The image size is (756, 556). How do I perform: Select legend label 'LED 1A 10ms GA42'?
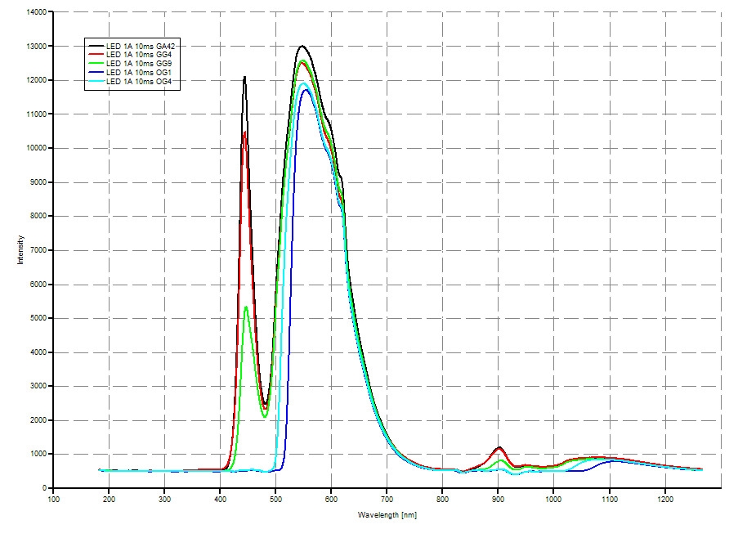(142, 47)
